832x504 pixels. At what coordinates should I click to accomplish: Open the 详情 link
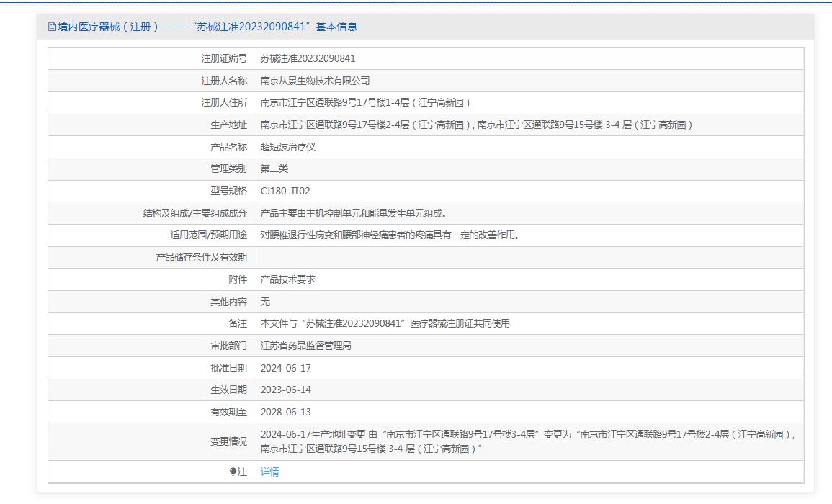[x=269, y=472]
